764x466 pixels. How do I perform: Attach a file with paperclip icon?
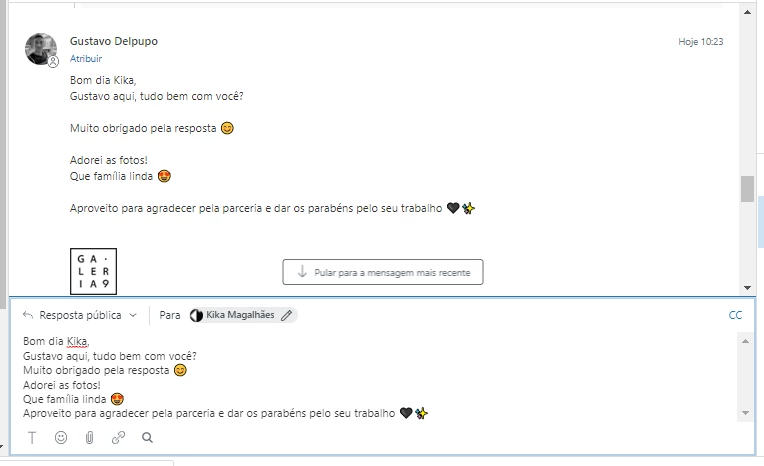tap(90, 437)
